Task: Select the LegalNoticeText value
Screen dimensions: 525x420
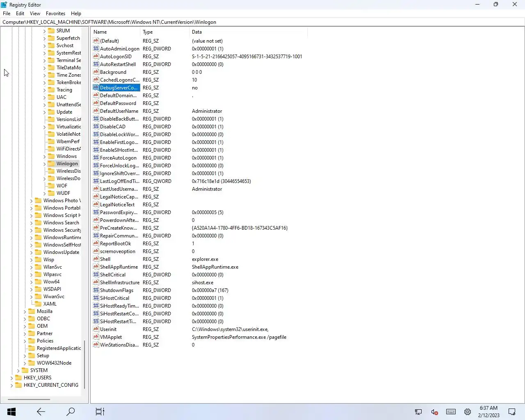Action: coord(117,204)
